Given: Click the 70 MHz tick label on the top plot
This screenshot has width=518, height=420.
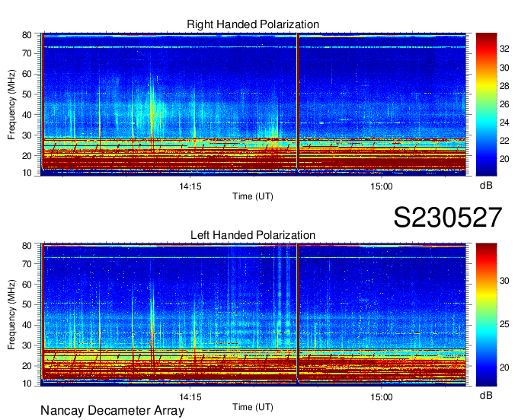Looking at the screenshot, I should [x=27, y=53].
